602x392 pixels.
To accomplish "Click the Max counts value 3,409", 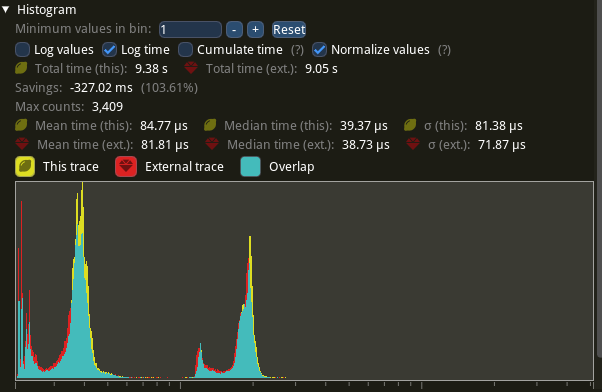I will click(x=108, y=107).
